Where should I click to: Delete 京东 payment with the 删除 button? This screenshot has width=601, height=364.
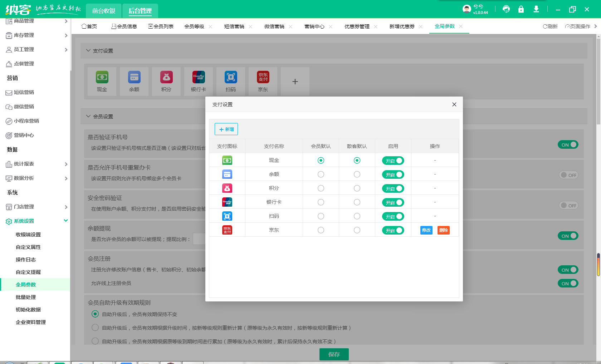pos(443,230)
